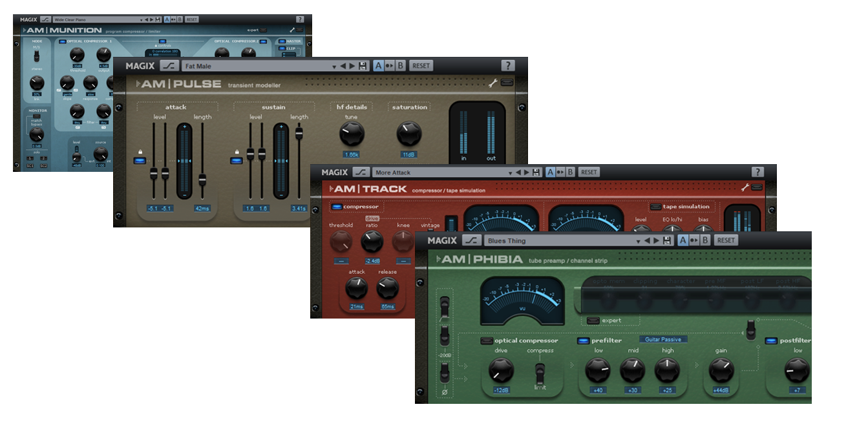Click the +44dB gain value in AM|Phibia
The width and height of the screenshot is (868, 440).
coord(721,390)
